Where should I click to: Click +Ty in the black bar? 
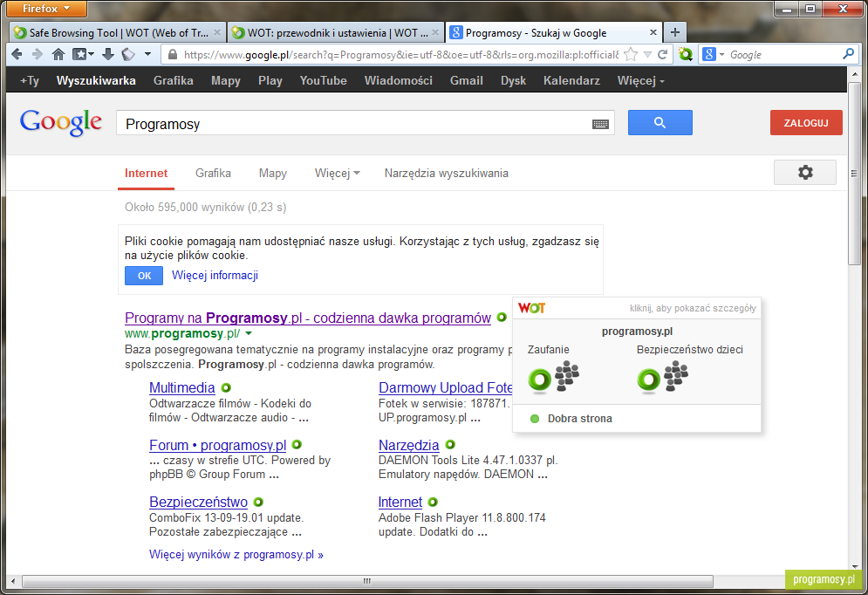coord(30,81)
